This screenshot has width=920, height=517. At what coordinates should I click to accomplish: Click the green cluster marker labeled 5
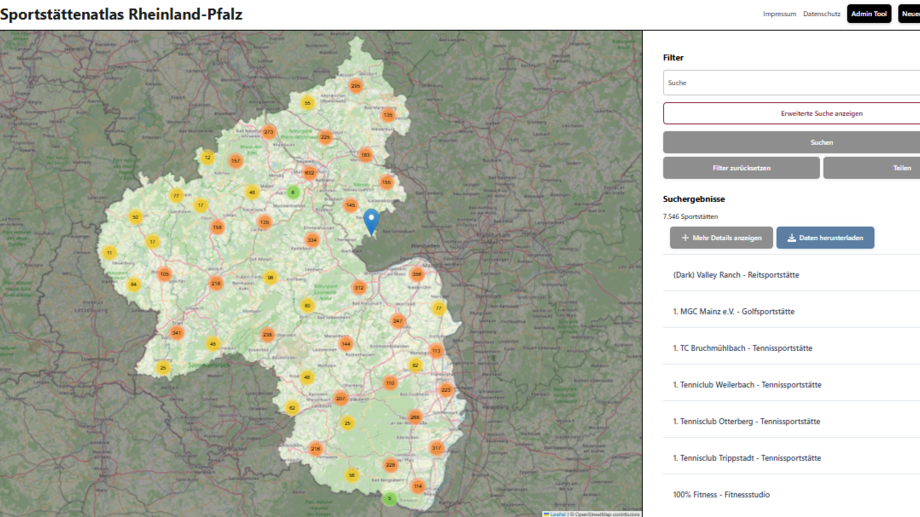coord(390,498)
